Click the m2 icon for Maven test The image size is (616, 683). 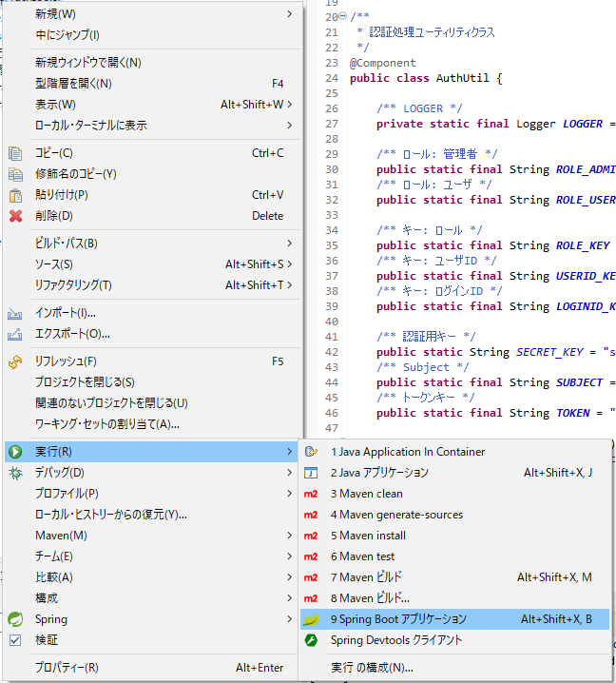coord(311,556)
